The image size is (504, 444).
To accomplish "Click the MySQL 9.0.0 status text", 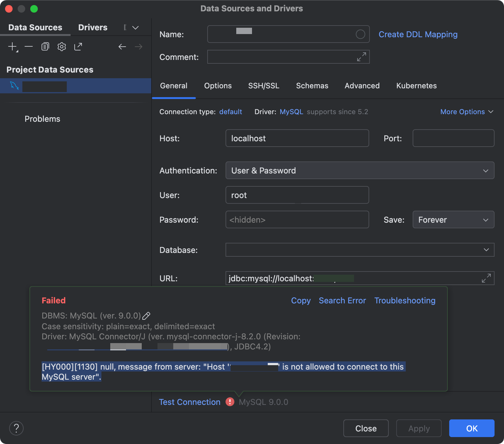I will point(263,402).
